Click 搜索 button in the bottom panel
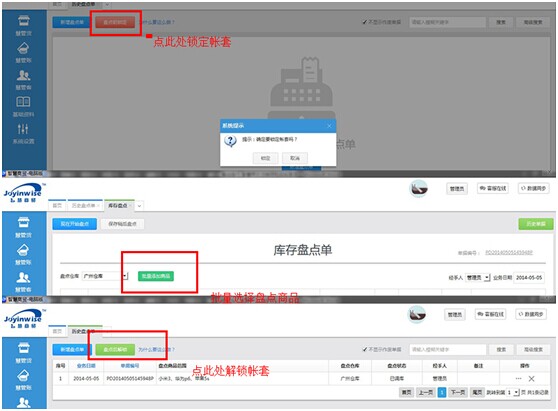 point(501,349)
